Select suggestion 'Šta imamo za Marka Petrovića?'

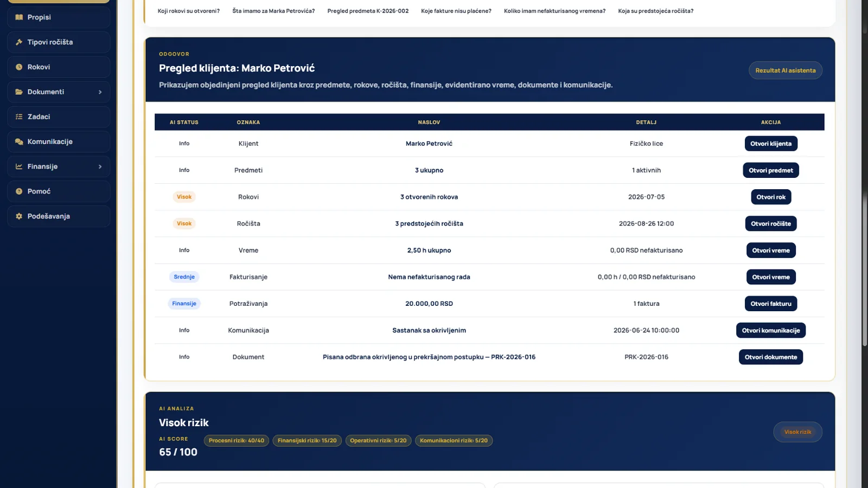pyautogui.click(x=273, y=11)
